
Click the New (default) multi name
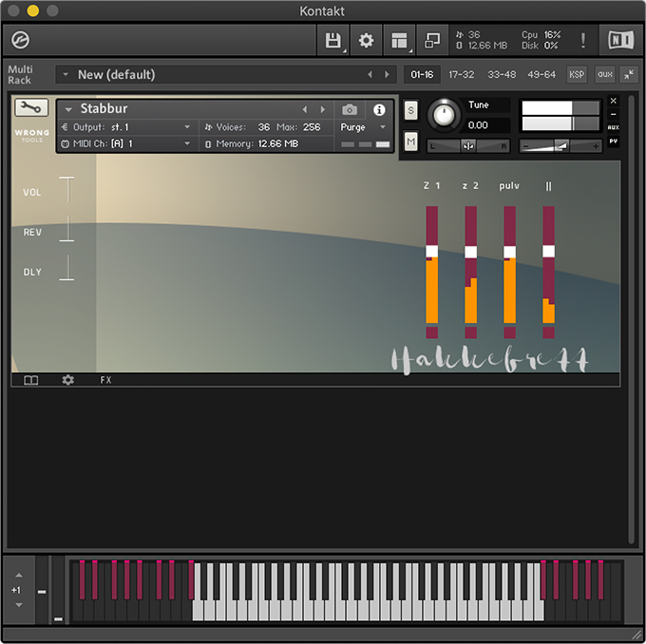[117, 75]
